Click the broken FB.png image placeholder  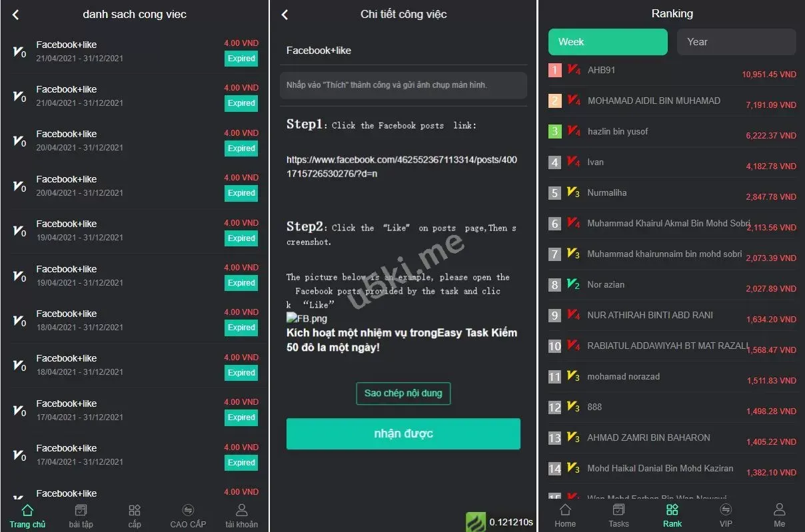point(307,318)
